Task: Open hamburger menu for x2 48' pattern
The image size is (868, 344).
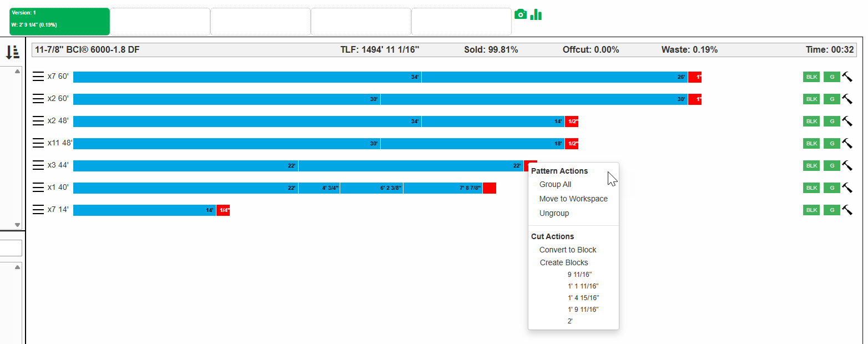Action: 38,121
